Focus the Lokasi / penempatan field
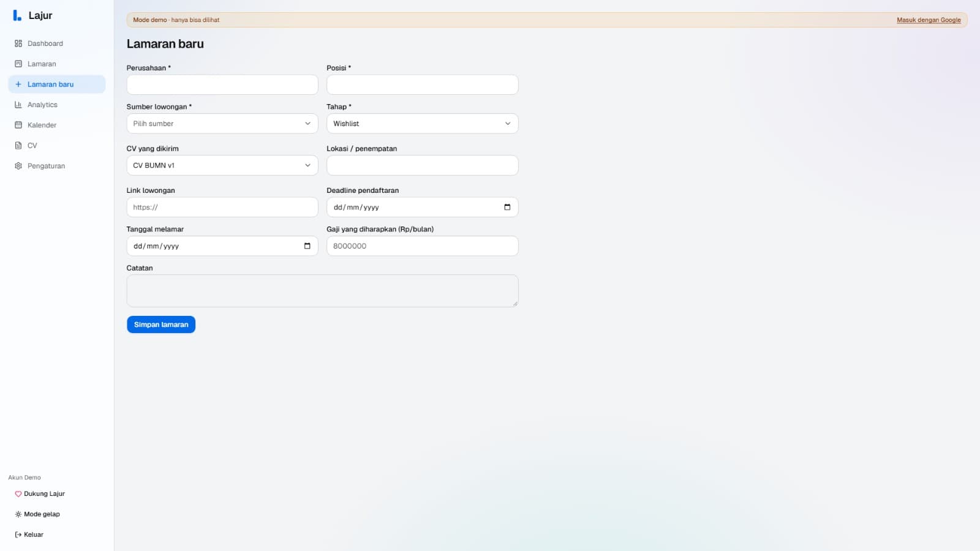 pyautogui.click(x=423, y=165)
